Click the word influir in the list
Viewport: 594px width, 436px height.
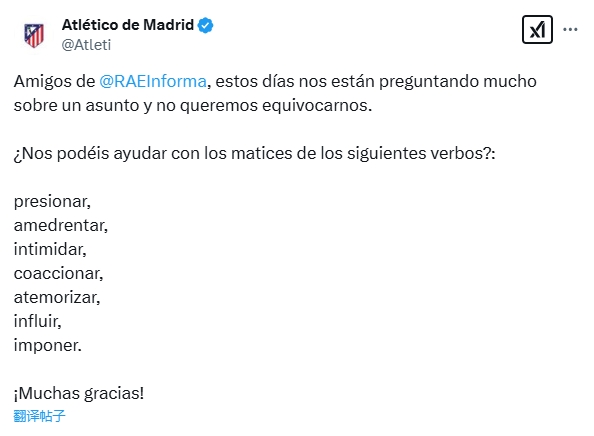click(37, 321)
